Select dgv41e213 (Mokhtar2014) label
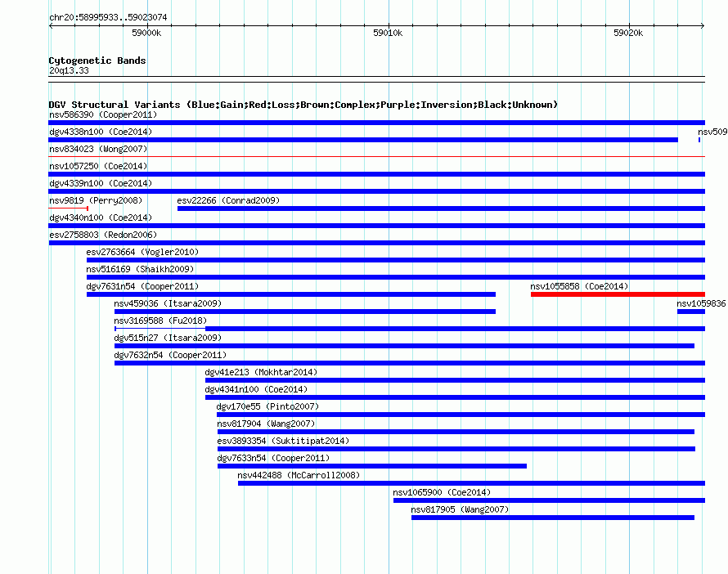Image resolution: width=728 pixels, height=574 pixels. tap(261, 372)
